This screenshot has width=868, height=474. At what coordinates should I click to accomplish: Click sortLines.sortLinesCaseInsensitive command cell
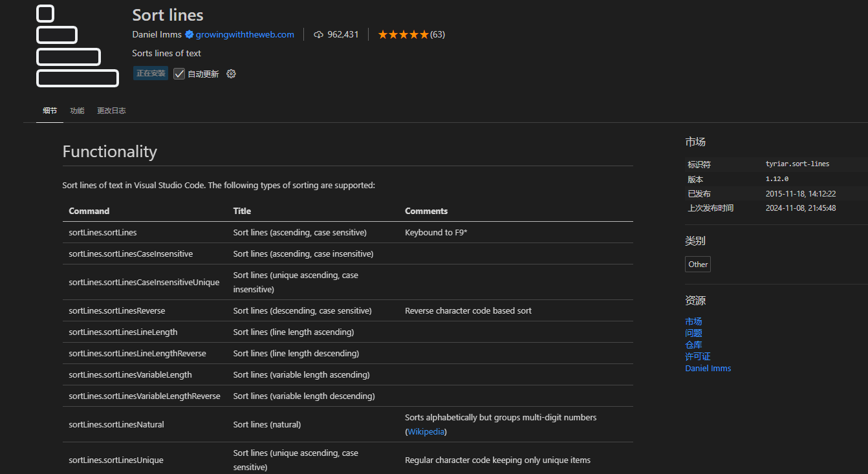pos(131,253)
